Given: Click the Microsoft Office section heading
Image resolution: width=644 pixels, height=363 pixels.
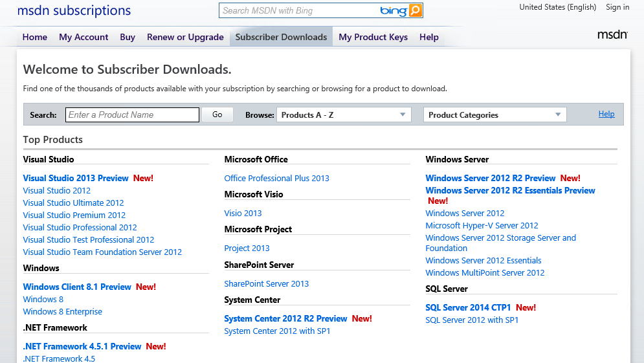Looking at the screenshot, I should (256, 159).
